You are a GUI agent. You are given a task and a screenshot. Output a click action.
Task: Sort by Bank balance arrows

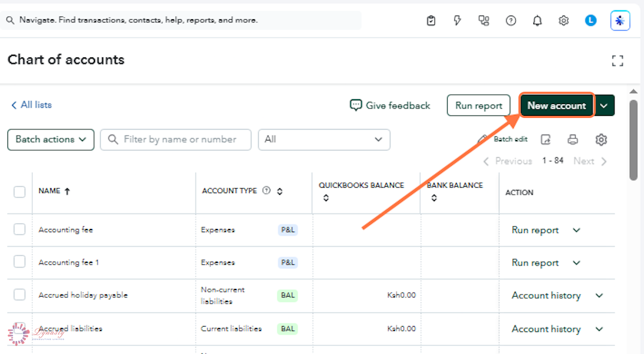tap(434, 198)
